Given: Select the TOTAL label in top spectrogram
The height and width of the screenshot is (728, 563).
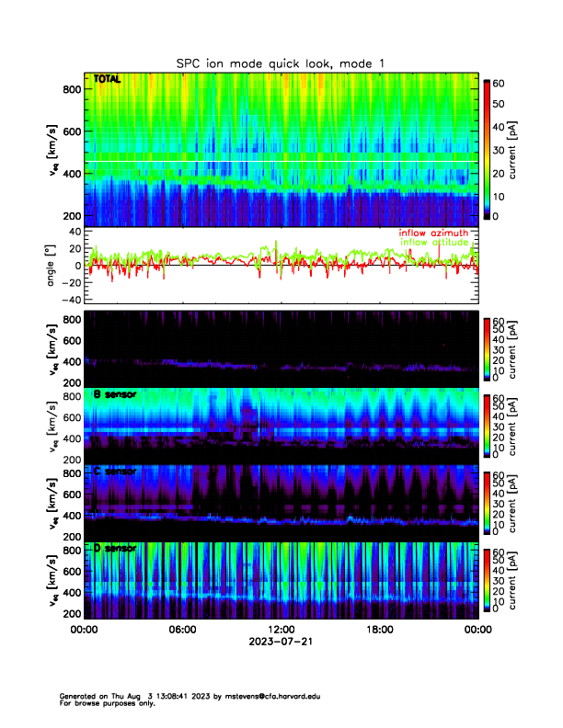Looking at the screenshot, I should point(107,81).
